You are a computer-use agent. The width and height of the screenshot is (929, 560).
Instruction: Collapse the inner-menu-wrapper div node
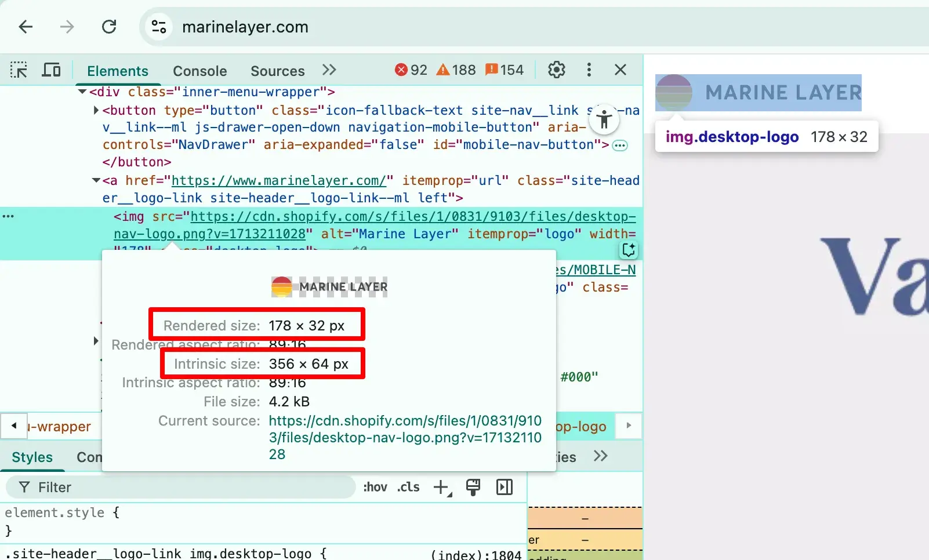click(82, 92)
